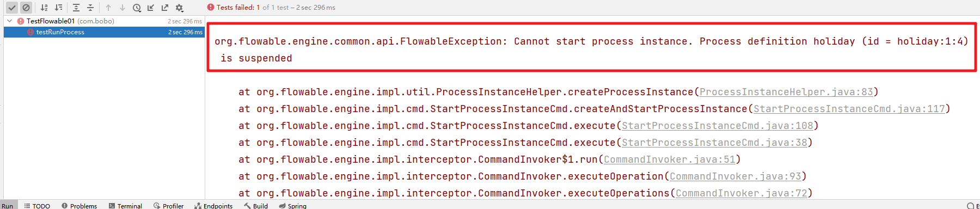980x209 pixels.
Task: Click the Export Test Results icon
Action: pyautogui.click(x=165, y=8)
